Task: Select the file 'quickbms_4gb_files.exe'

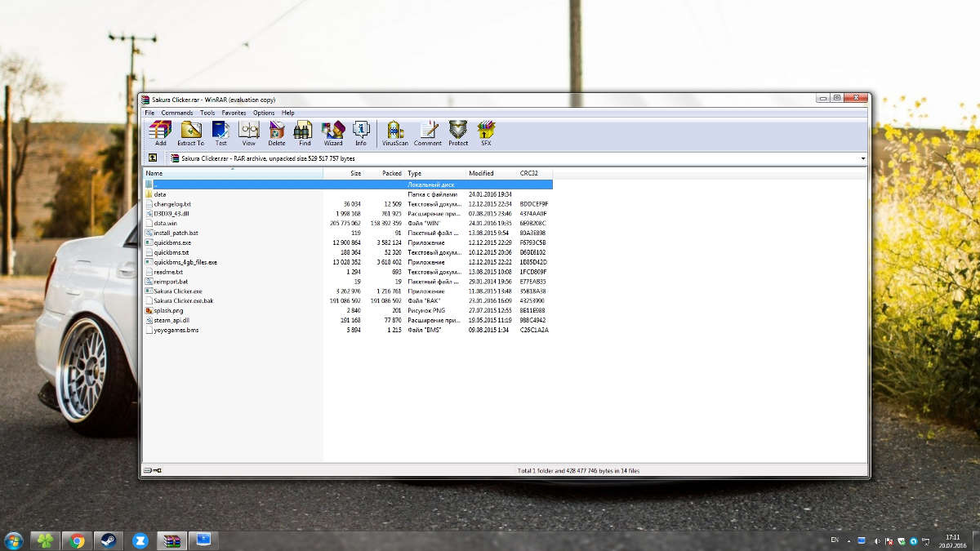Action: [x=185, y=262]
